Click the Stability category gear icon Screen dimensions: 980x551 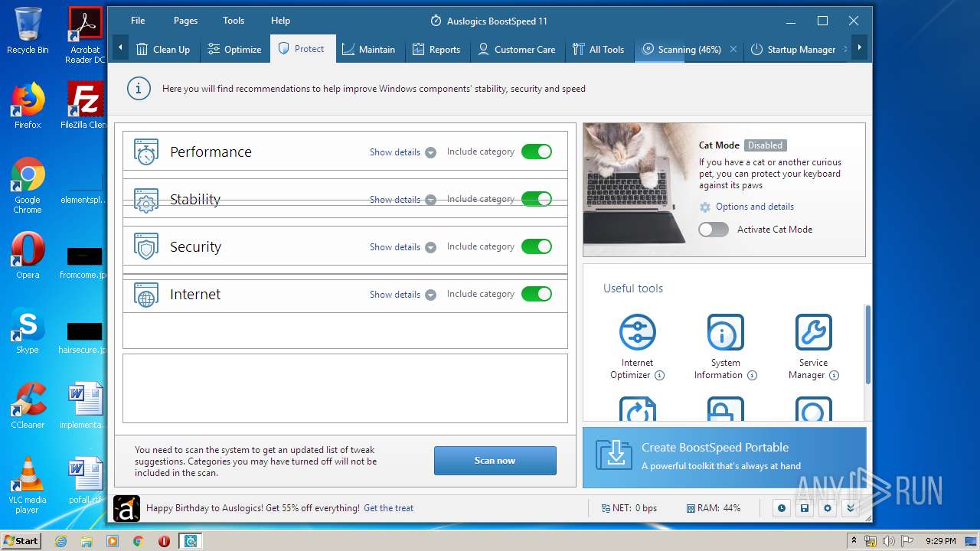tap(145, 200)
